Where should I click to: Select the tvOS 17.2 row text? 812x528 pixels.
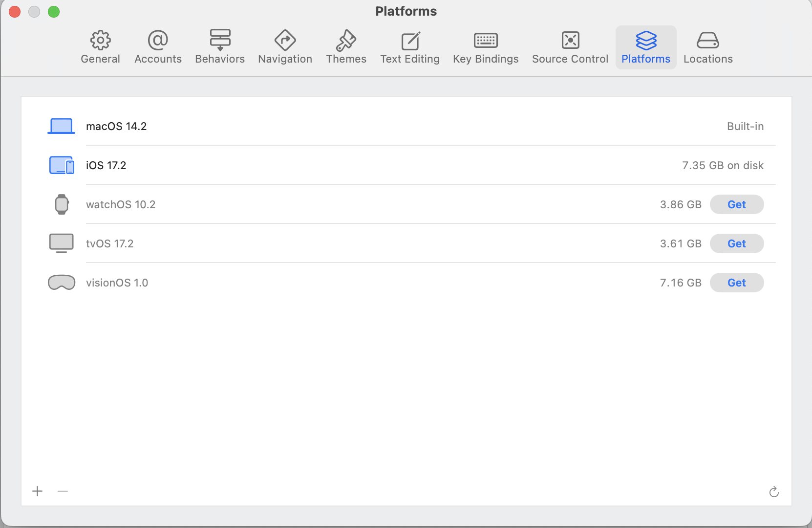(x=109, y=243)
